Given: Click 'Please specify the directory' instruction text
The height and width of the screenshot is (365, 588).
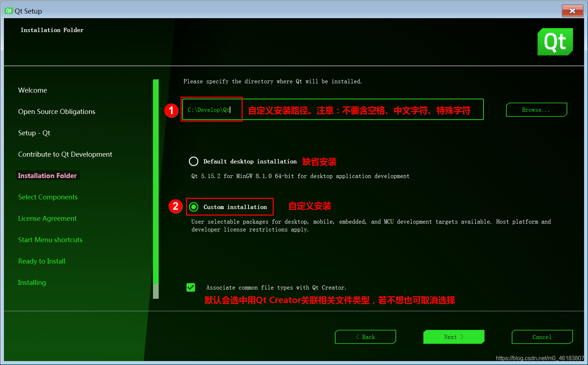Looking at the screenshot, I should [272, 81].
